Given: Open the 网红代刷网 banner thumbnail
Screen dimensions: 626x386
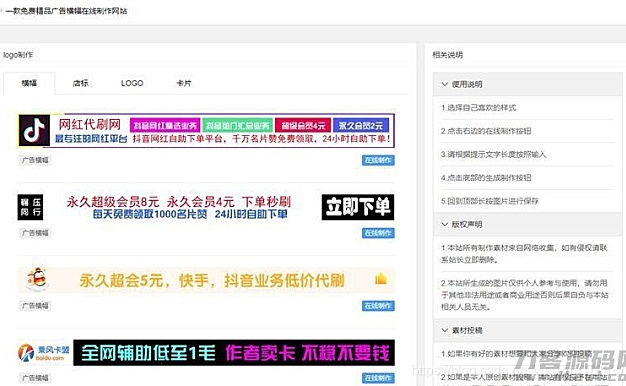Looking at the screenshot, I should (206, 131).
